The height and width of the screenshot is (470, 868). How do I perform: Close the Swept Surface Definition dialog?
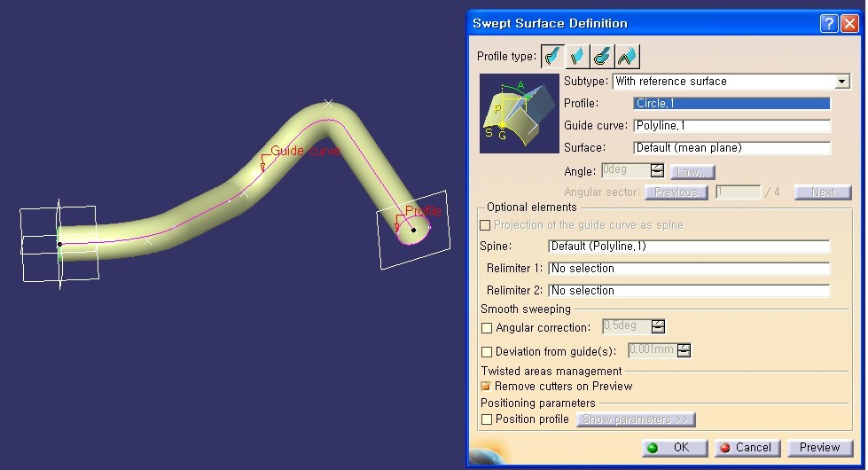[x=849, y=23]
